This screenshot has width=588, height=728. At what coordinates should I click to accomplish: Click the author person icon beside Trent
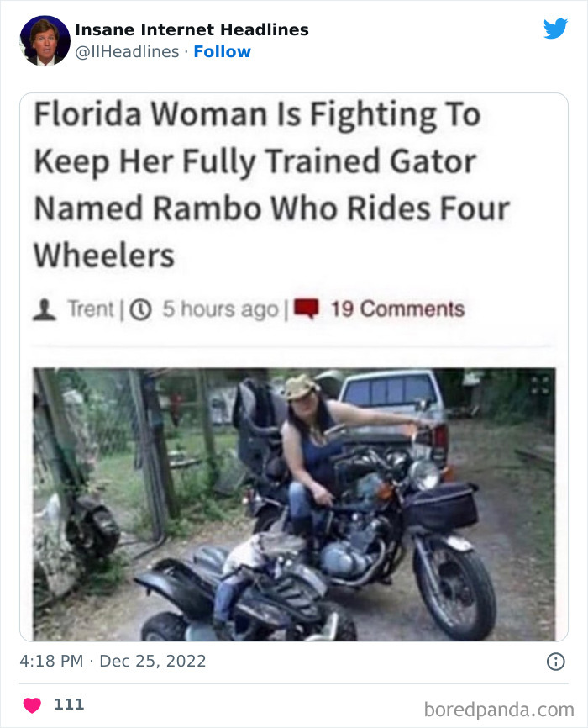click(x=45, y=309)
